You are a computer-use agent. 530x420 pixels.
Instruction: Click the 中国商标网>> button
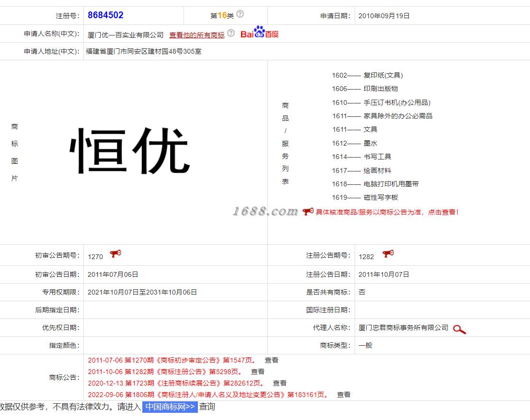tap(170, 407)
